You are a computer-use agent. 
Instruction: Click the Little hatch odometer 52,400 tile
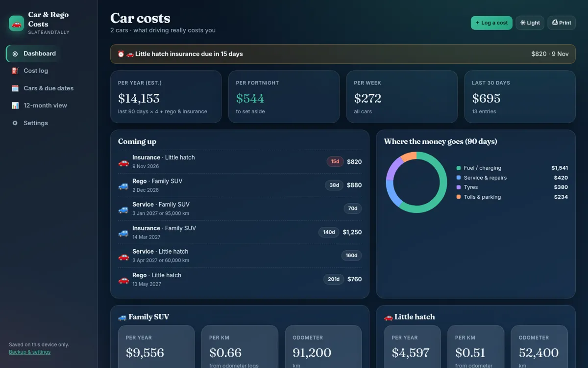[x=539, y=346]
